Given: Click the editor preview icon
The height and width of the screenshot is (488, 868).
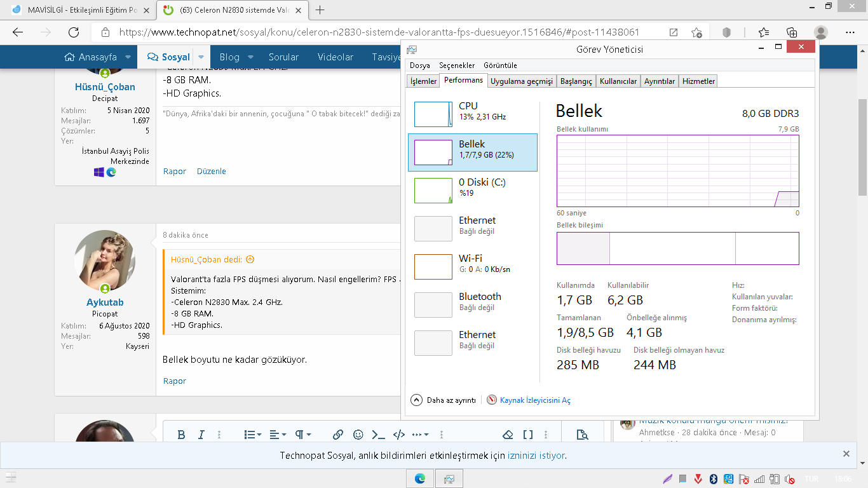Looking at the screenshot, I should coord(582,435).
